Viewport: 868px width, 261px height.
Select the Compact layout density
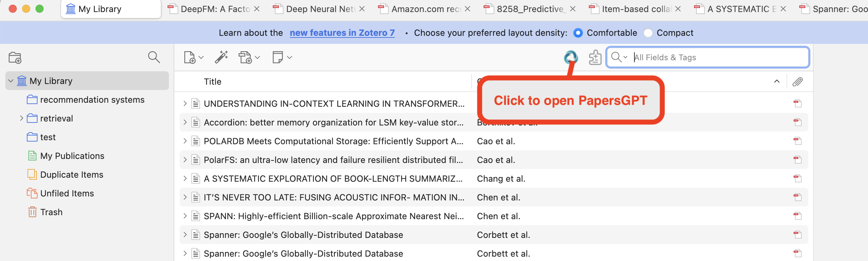pos(648,33)
